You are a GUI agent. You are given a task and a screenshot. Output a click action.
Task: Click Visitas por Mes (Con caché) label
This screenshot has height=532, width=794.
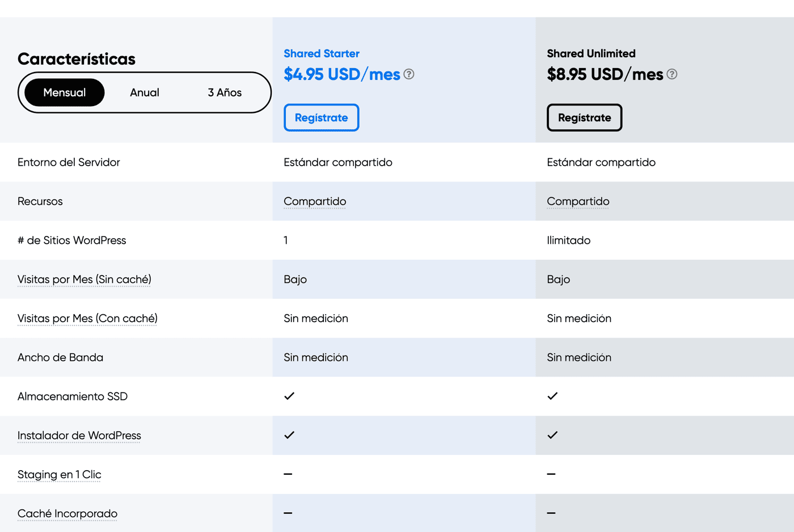pos(87,318)
